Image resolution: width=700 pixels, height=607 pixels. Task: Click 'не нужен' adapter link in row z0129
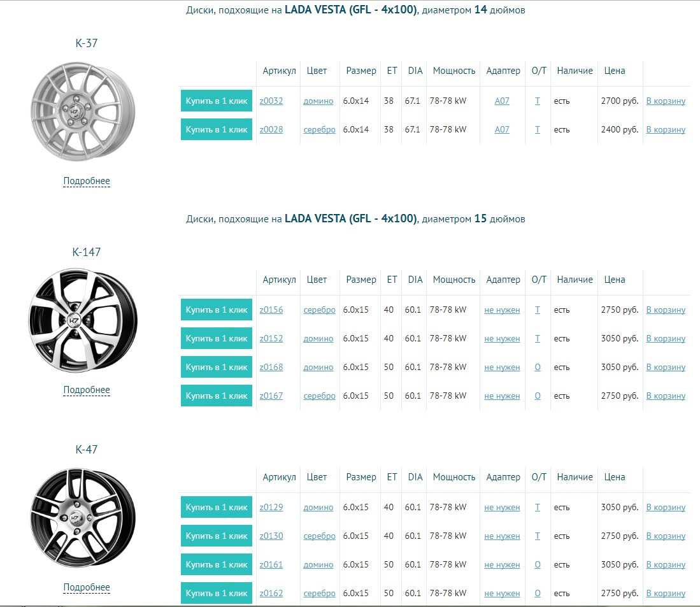click(x=502, y=508)
